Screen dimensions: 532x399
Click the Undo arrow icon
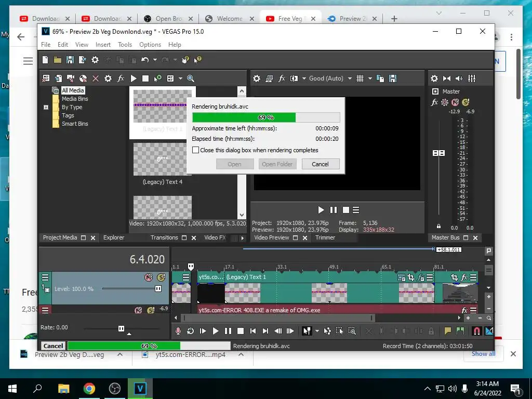[145, 60]
